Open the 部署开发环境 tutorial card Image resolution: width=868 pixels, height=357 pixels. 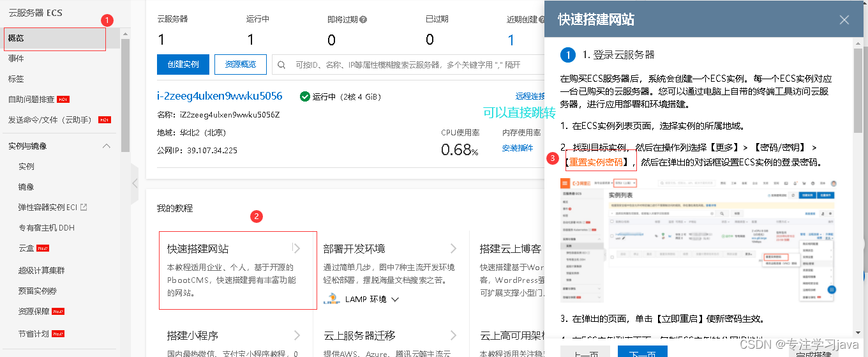391,270
